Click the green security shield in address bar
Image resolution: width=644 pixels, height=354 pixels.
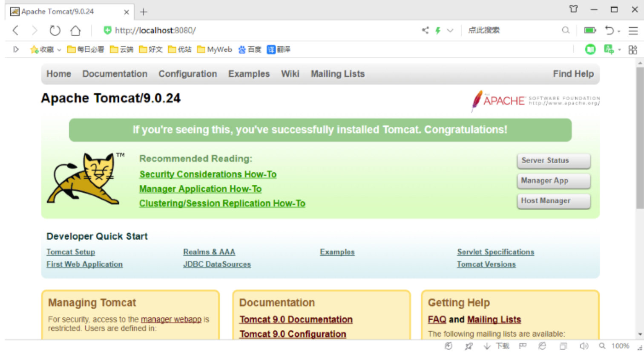[x=107, y=30]
